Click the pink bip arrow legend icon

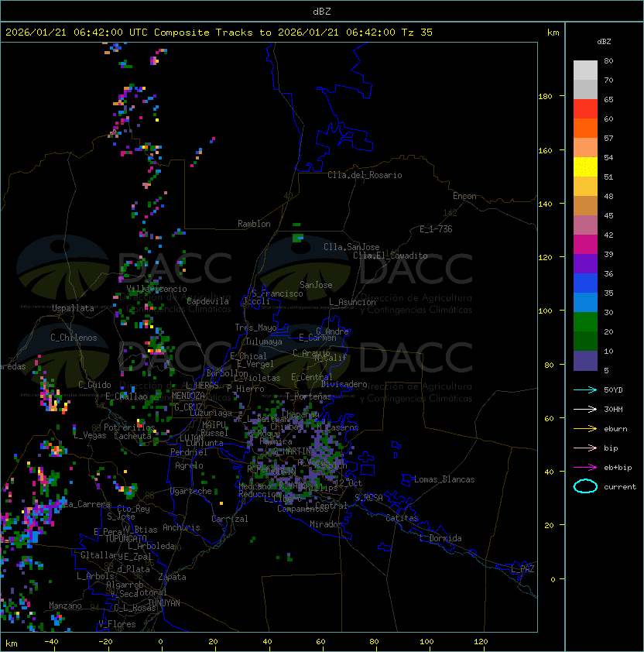click(585, 448)
